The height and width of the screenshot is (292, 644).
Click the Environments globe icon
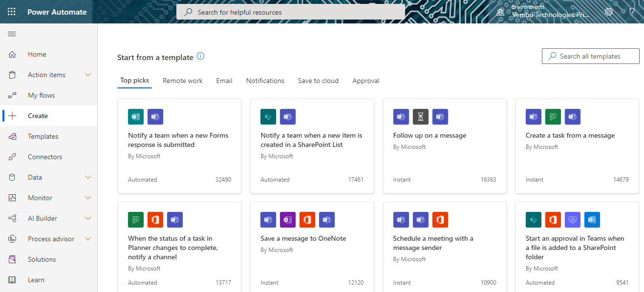click(x=500, y=12)
